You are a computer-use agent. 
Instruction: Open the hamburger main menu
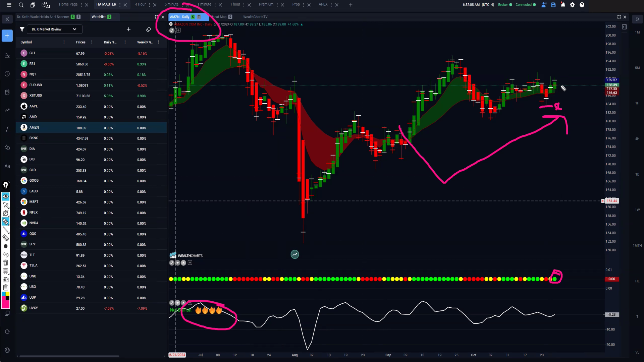(x=9, y=5)
